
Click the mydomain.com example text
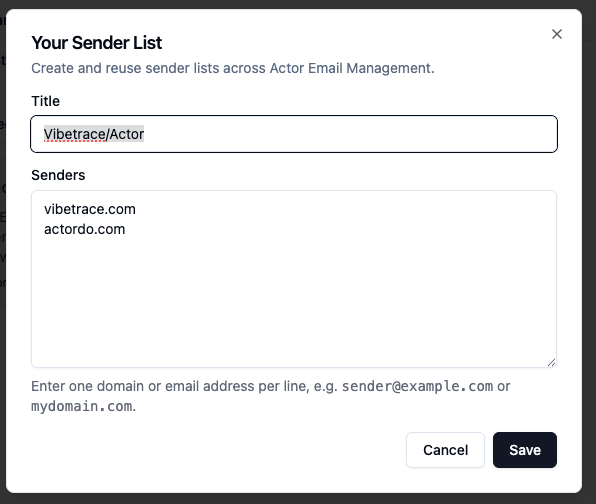point(82,406)
